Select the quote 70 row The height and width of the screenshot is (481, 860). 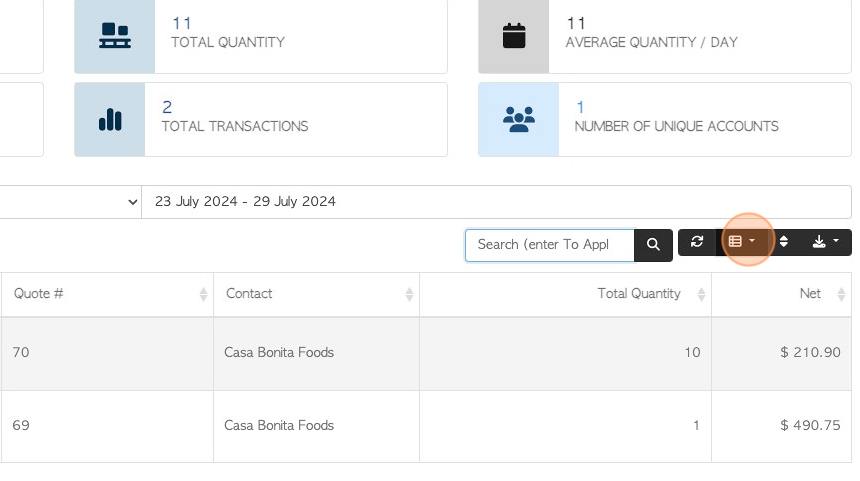click(426, 353)
